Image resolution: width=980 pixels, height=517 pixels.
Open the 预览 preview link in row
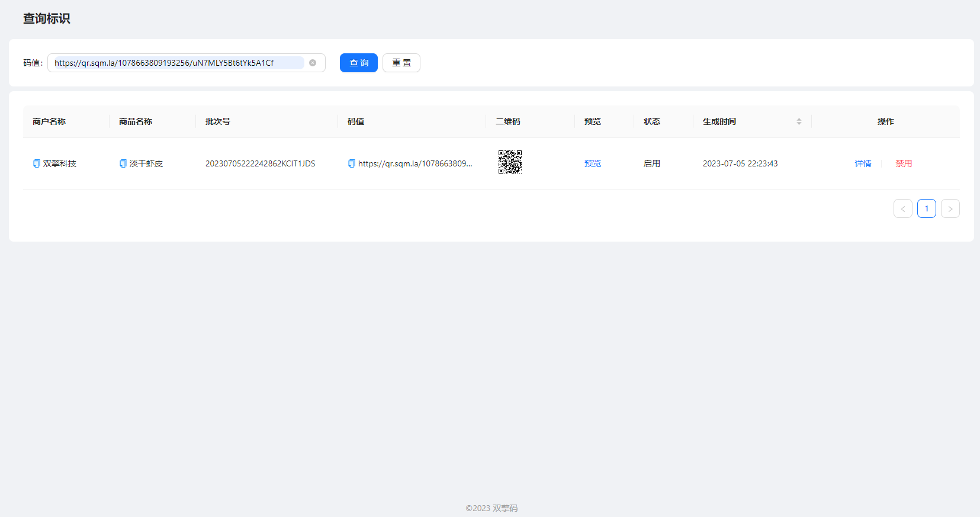click(593, 163)
